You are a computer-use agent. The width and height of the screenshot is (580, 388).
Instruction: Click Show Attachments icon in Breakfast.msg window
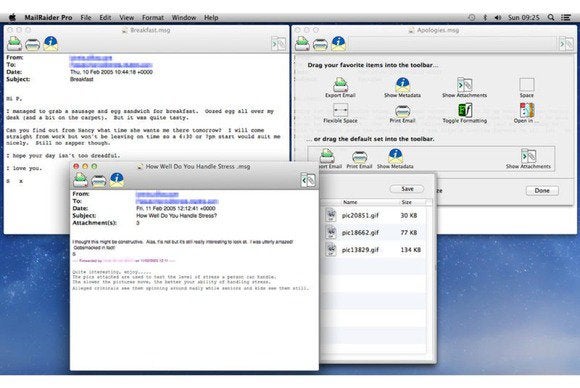tap(279, 44)
